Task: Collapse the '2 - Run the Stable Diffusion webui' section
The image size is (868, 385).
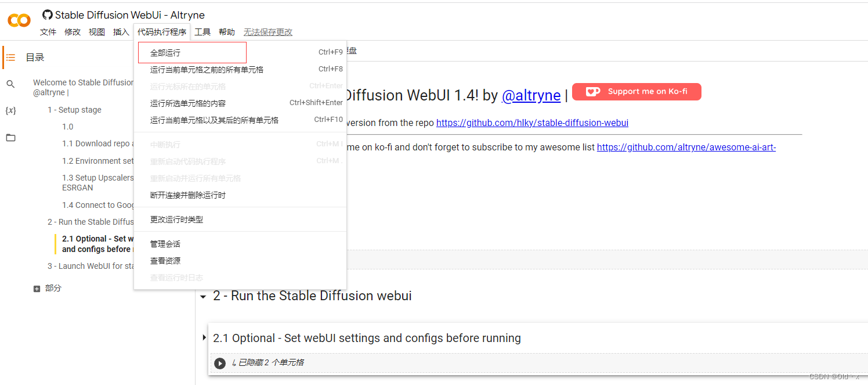Action: pyautogui.click(x=203, y=297)
